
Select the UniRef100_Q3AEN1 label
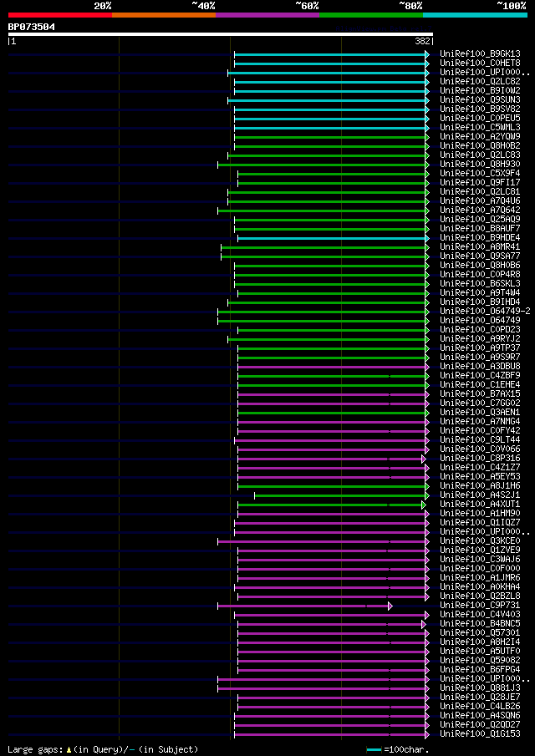tap(480, 412)
